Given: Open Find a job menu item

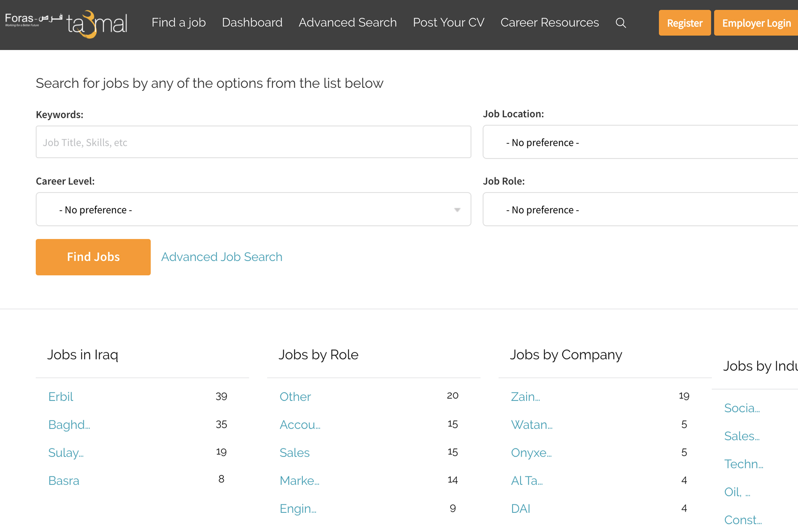Looking at the screenshot, I should coord(178,22).
